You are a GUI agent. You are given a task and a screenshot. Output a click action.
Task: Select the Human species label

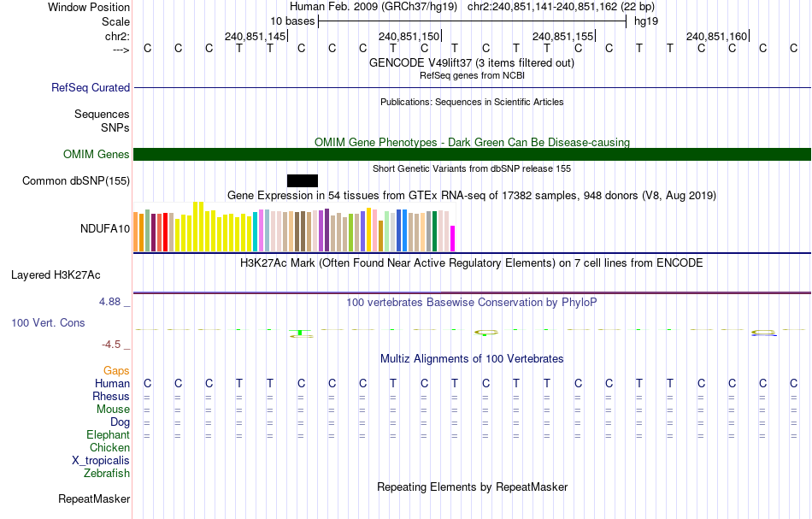click(112, 384)
